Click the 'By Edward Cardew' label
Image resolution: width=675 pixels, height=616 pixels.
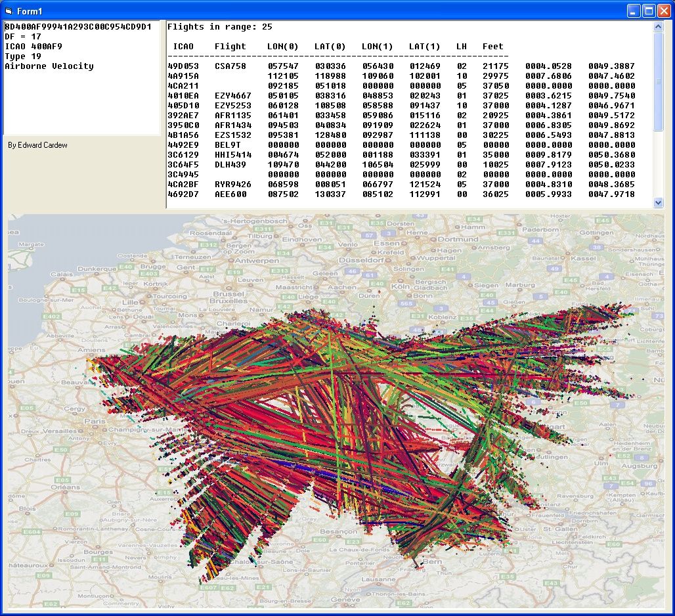click(x=37, y=145)
